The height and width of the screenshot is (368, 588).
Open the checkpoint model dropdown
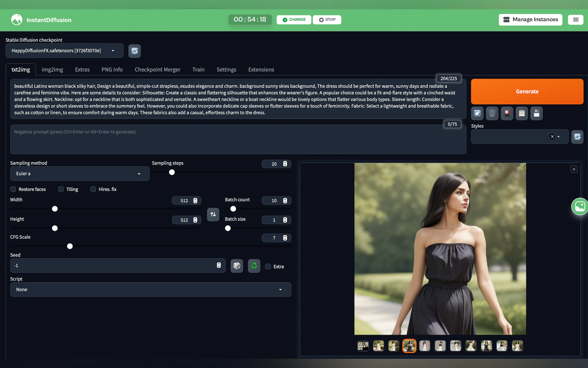(64, 51)
